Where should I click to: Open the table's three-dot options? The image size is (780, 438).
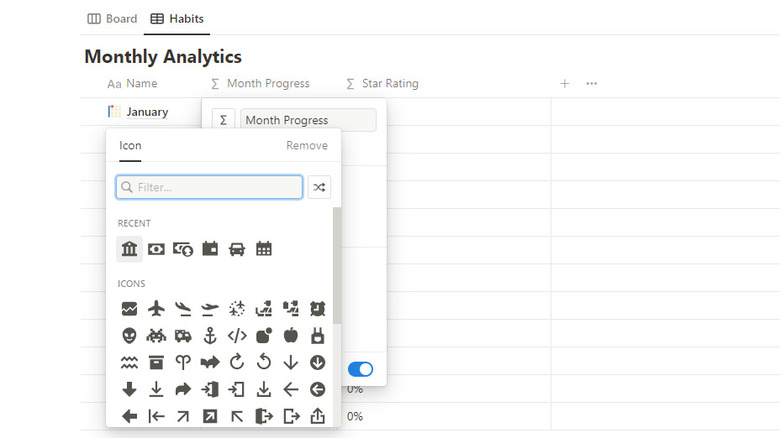click(591, 84)
